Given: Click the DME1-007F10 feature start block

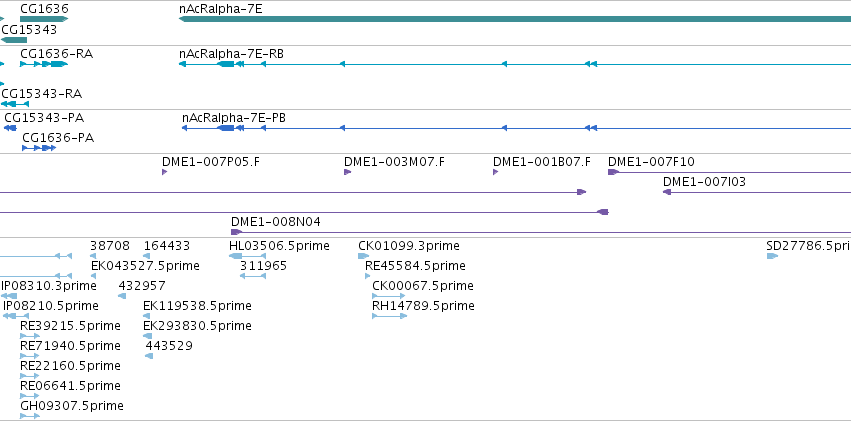Looking at the screenshot, I should [x=613, y=172].
